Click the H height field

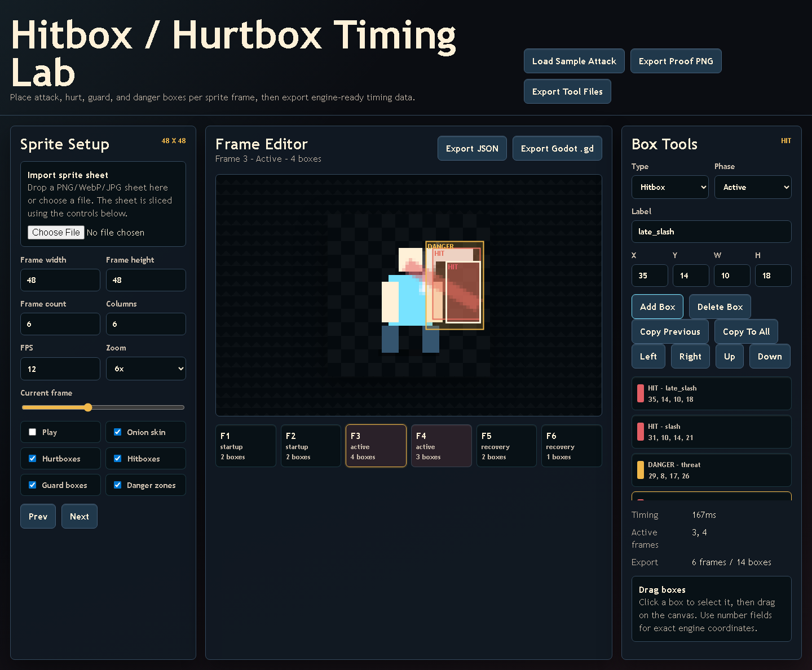click(x=773, y=276)
